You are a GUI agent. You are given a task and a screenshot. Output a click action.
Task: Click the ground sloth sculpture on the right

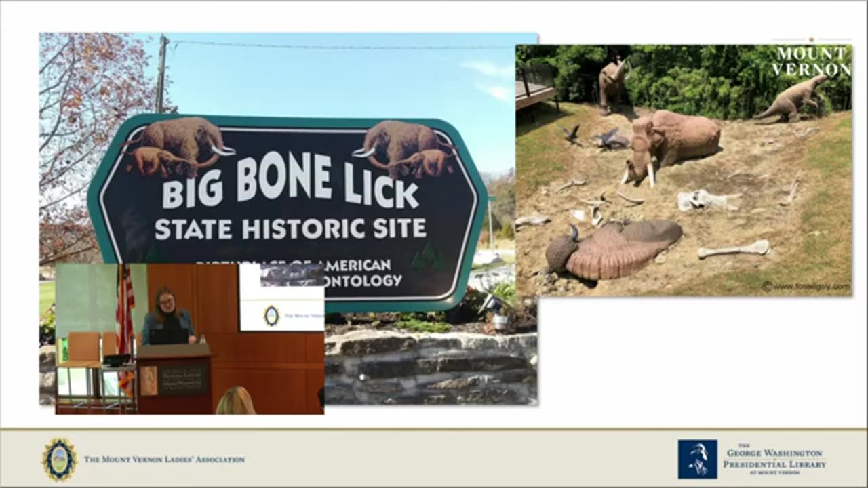pos(792,99)
